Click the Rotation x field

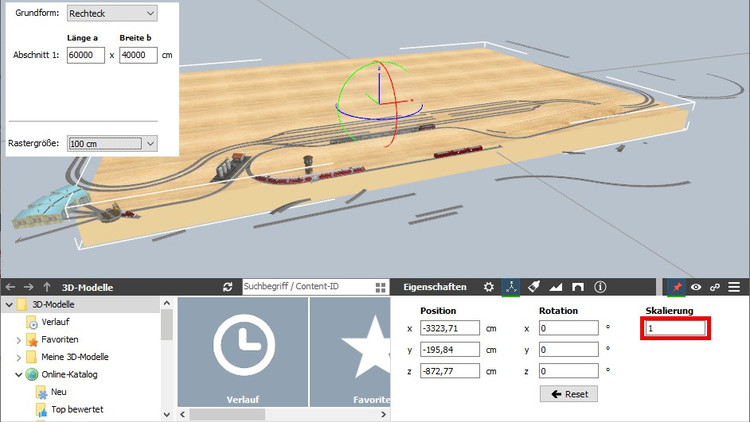[x=568, y=328]
